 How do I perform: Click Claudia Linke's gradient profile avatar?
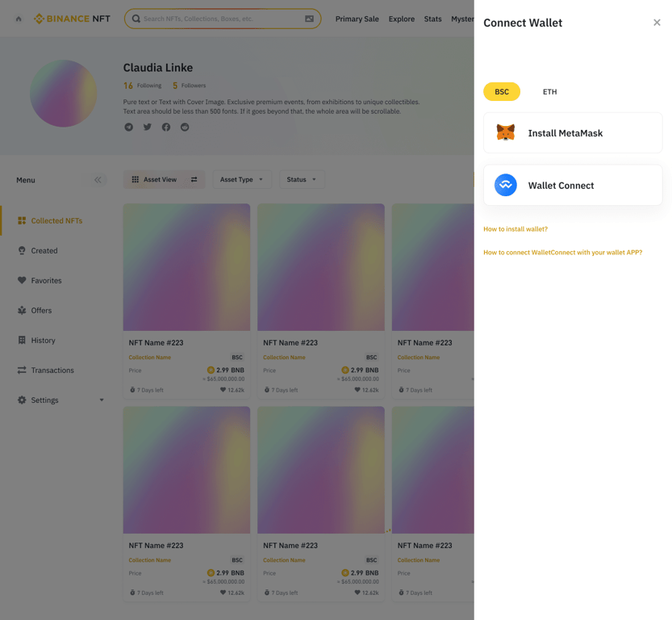63,93
